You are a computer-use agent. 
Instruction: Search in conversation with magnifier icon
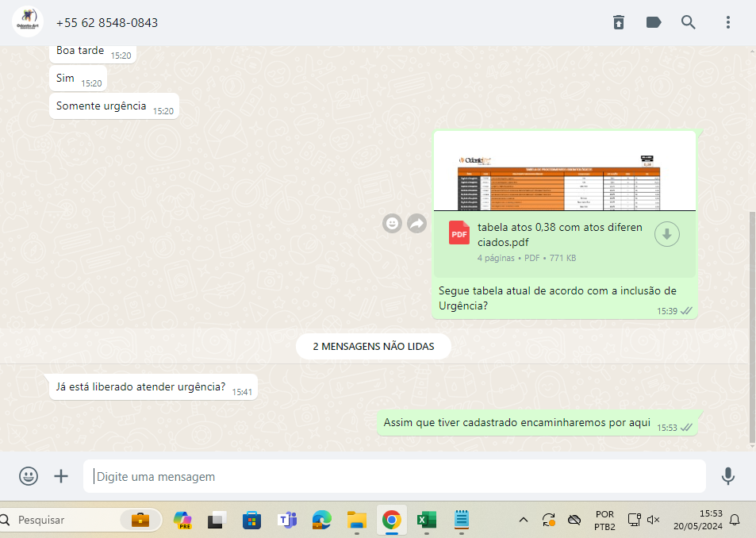[x=689, y=22]
